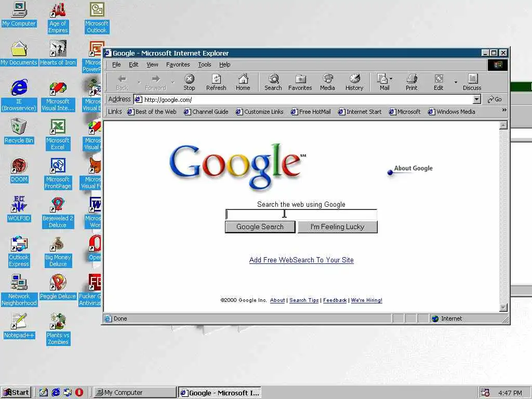Open the We're Hiring! footer link

366,300
